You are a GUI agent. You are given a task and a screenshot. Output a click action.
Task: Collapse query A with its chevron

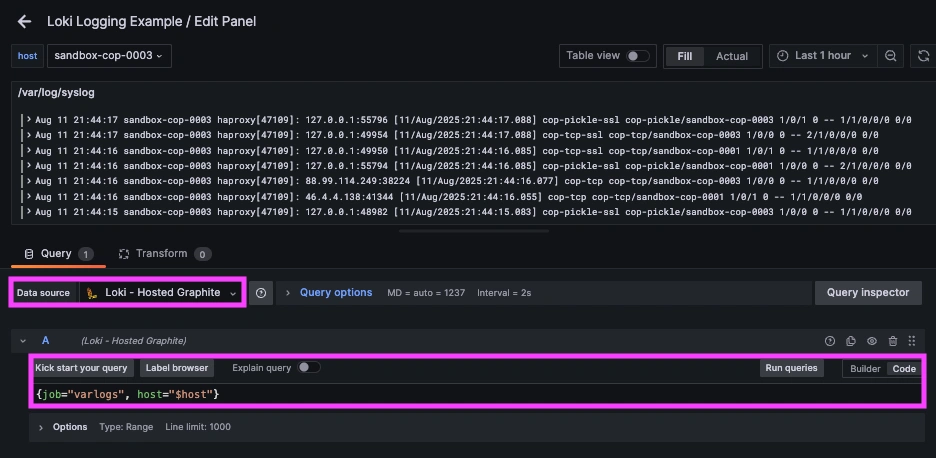(x=23, y=341)
